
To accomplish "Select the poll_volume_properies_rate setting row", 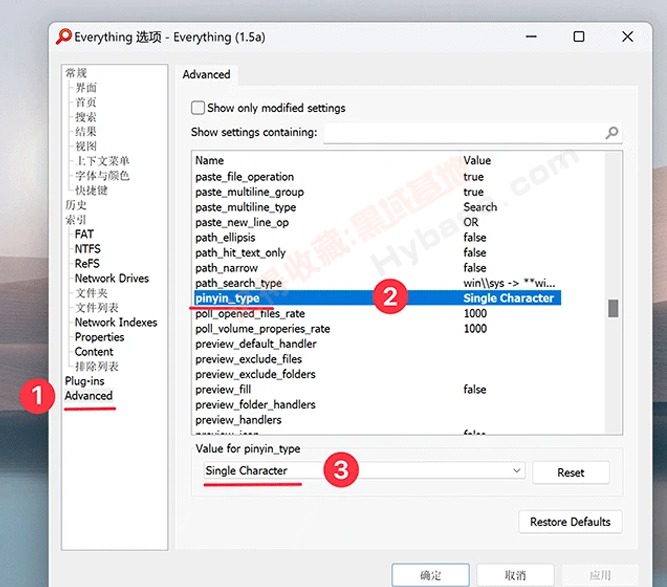I will click(378, 329).
